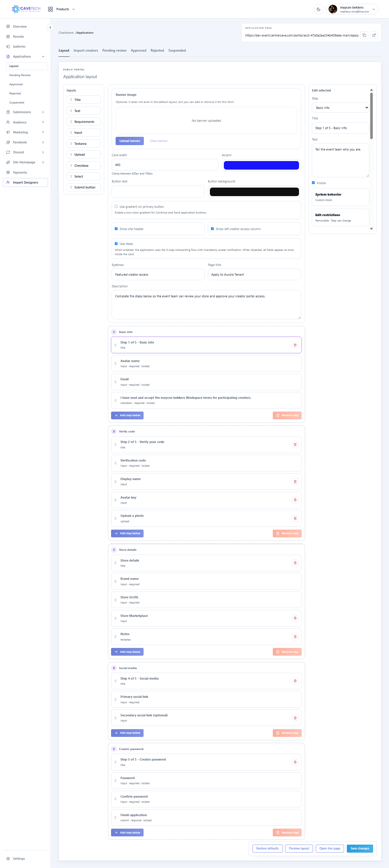The height and width of the screenshot is (868, 389).
Task: Click the Galleries sidebar icon
Action: coord(8,46)
